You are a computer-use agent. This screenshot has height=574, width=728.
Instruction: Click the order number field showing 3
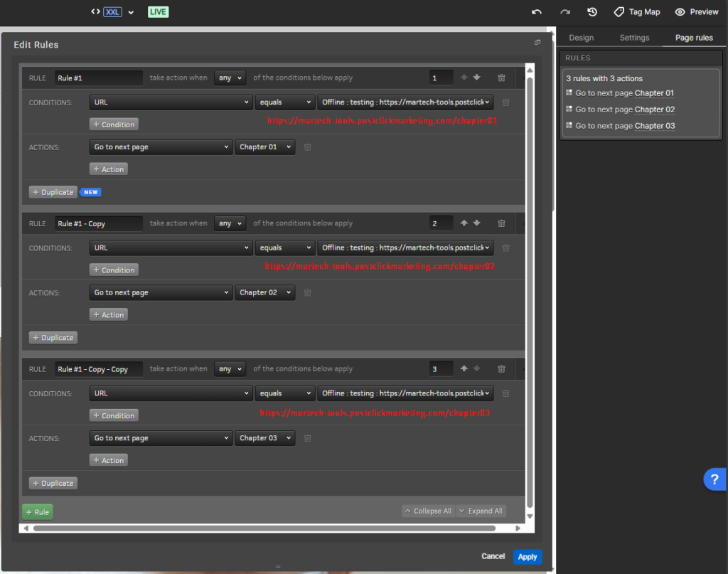[x=441, y=368]
